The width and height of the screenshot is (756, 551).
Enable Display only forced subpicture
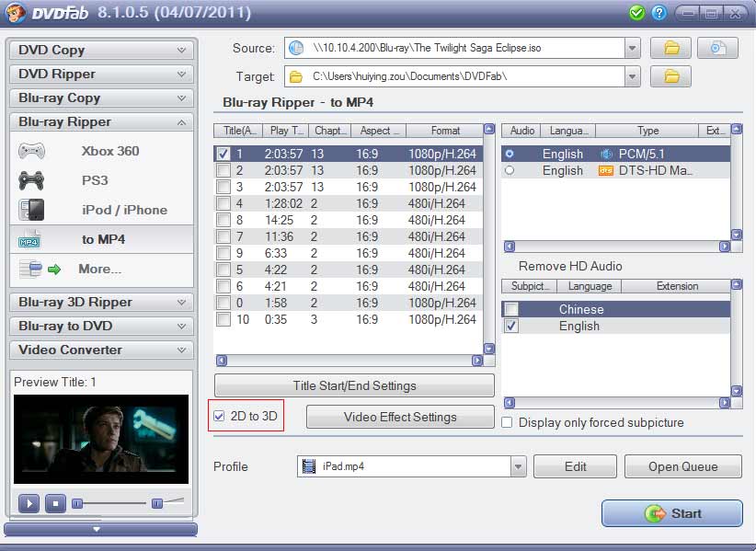(x=507, y=422)
